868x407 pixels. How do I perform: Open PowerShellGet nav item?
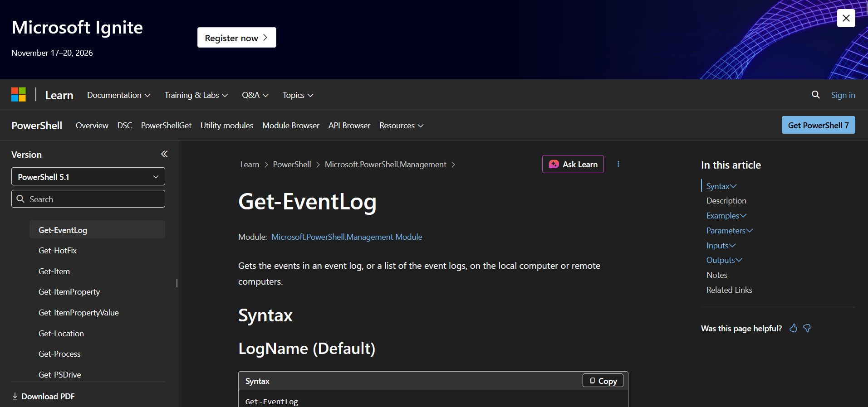click(x=166, y=125)
